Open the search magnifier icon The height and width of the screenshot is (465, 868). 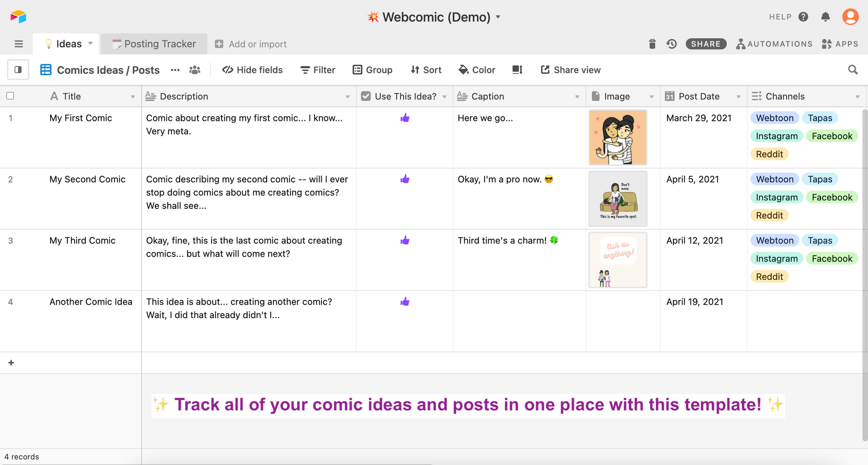pyautogui.click(x=852, y=70)
